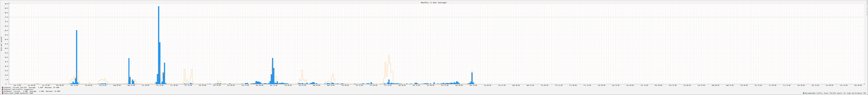Click the orange Outbound legend swatch
This screenshot has width=868, height=95.
coord(3,91)
